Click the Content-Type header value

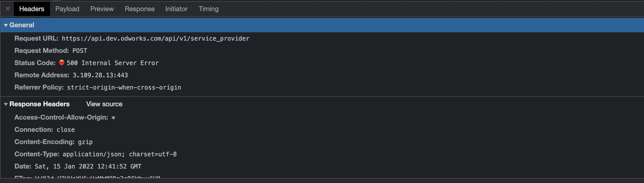(119, 154)
